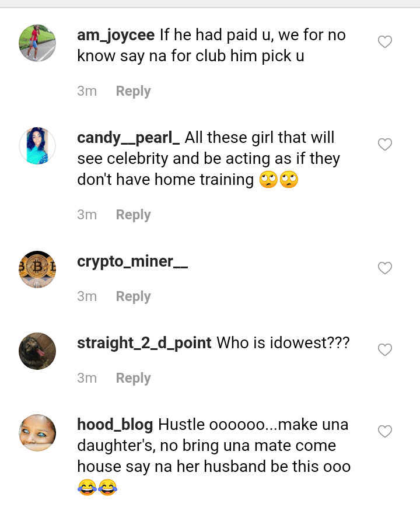420x511 pixels.
Task: Like straight_2_d_point's comment heart
Action: click(x=385, y=349)
